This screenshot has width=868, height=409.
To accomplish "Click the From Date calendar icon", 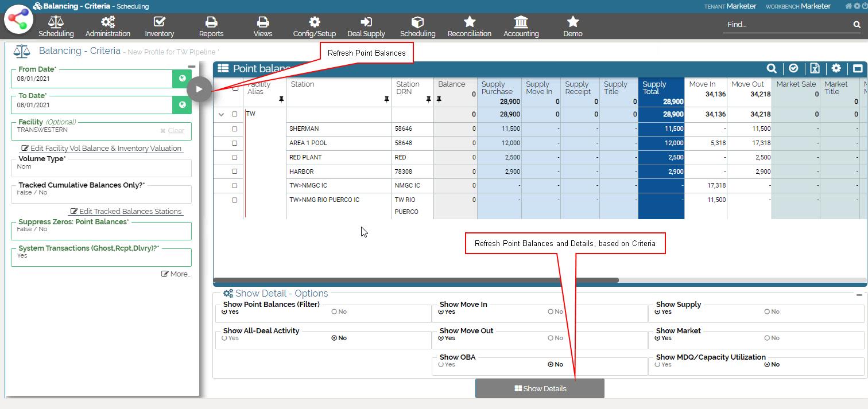I will point(182,79).
